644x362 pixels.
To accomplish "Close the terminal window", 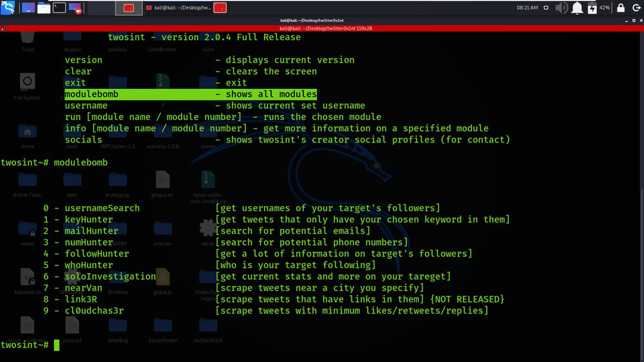I will [x=641, y=20].
